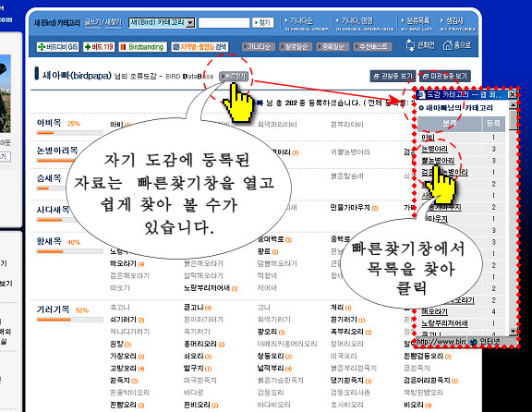Sort by 추천베스트 button
Viewport: 532px width, 412px height.
point(372,46)
